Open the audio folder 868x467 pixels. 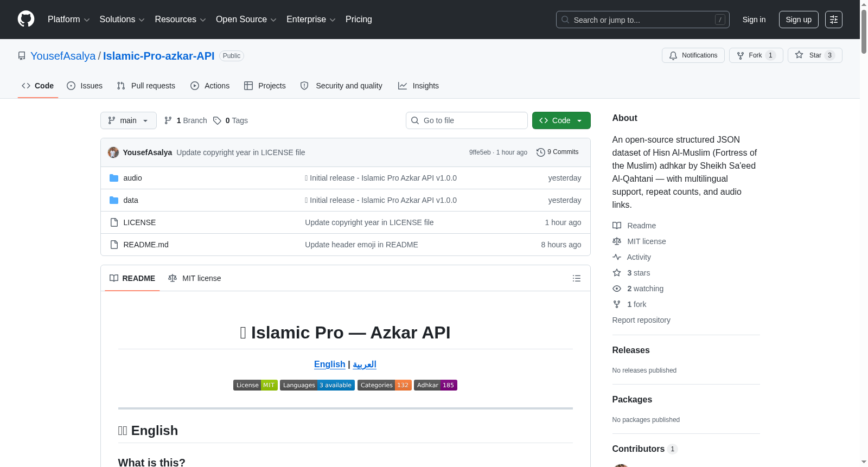[x=133, y=178]
